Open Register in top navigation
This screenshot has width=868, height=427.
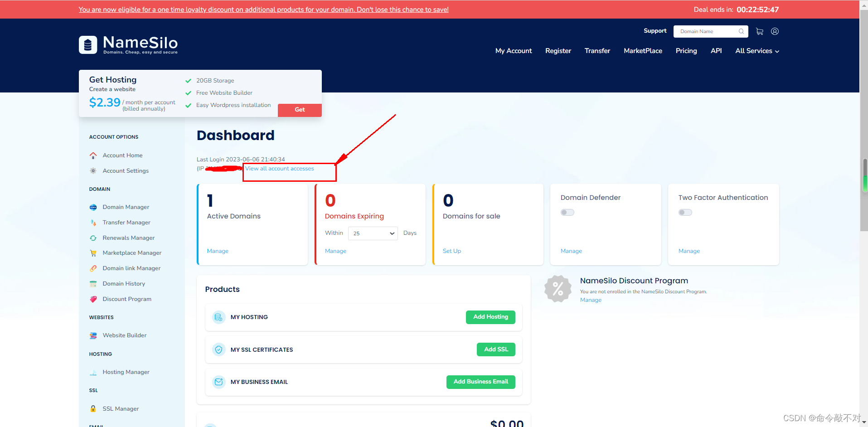coord(558,51)
